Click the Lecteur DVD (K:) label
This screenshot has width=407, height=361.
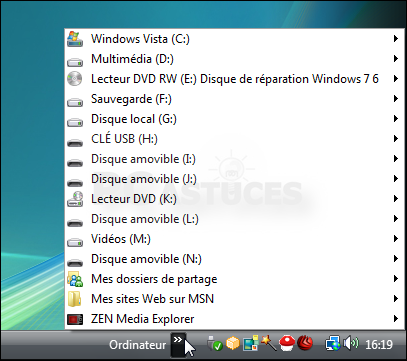[x=134, y=199]
